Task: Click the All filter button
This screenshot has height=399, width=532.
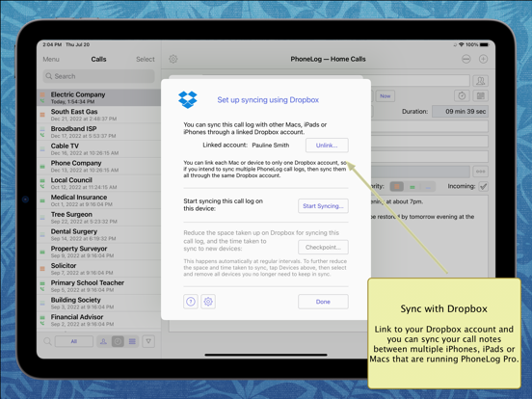Action: (74, 341)
